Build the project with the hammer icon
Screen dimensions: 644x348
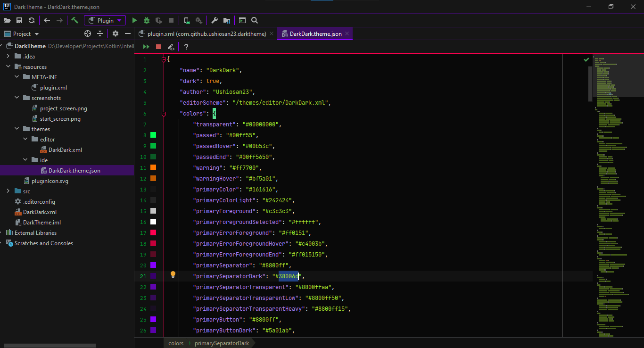click(74, 20)
